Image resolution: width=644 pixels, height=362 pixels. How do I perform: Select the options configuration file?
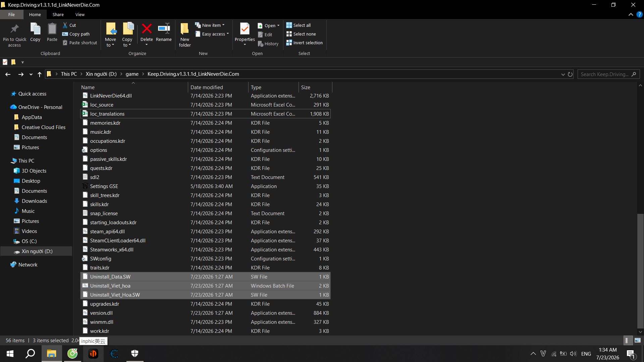tap(205, 150)
